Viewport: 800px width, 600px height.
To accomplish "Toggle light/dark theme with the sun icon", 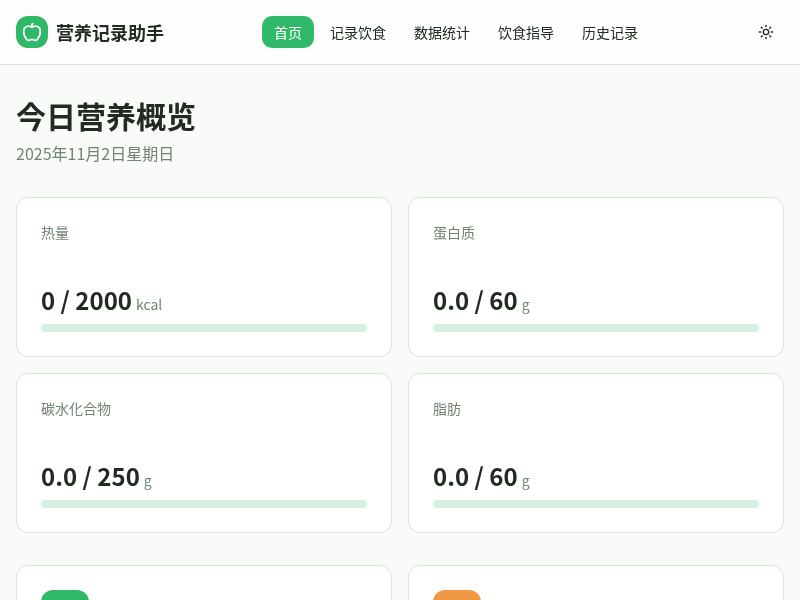I will [766, 32].
